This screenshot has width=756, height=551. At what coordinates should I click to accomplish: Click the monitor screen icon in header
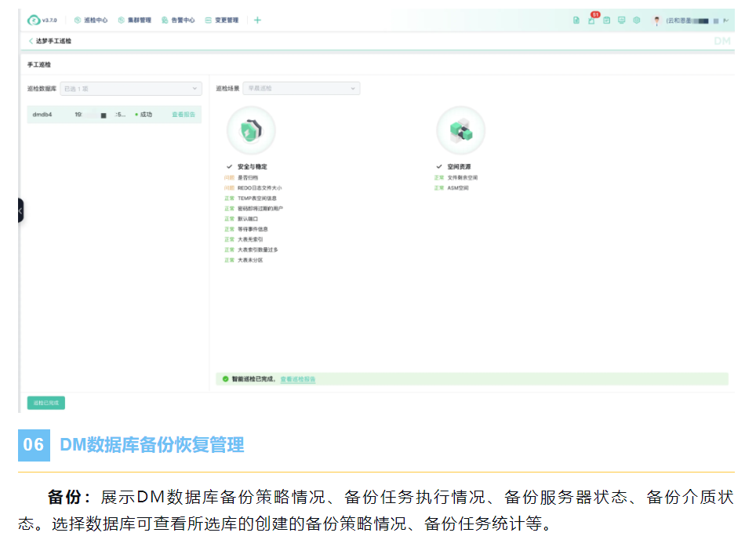coord(621,20)
